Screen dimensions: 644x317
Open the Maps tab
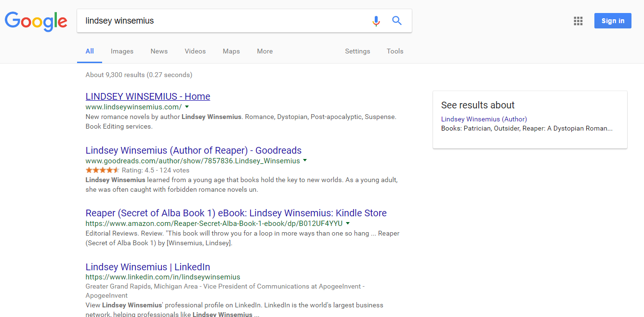pyautogui.click(x=231, y=51)
